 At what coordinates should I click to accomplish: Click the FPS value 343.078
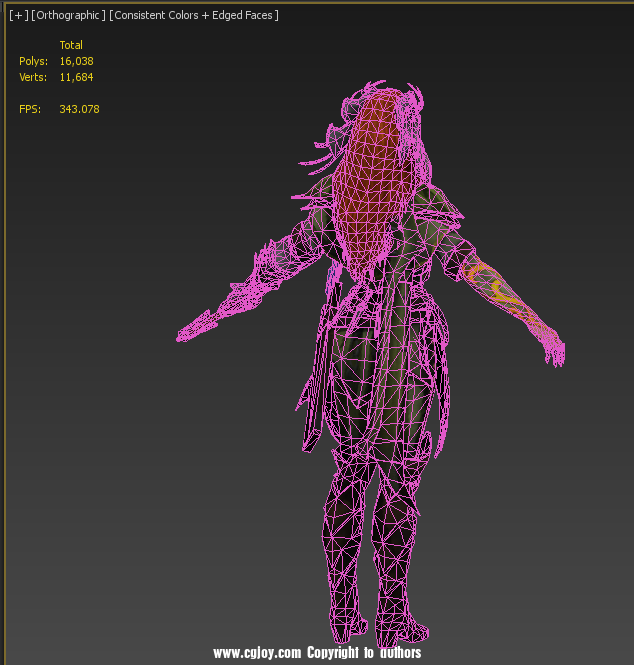[79, 109]
